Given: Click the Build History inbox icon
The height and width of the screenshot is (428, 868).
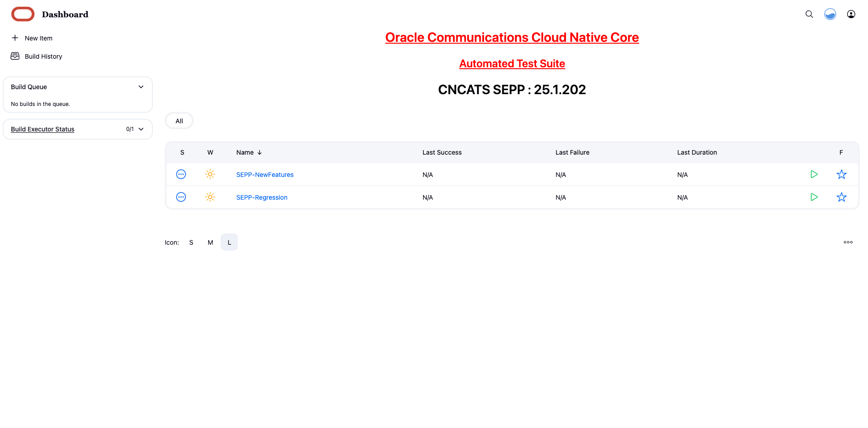Looking at the screenshot, I should click(x=15, y=56).
